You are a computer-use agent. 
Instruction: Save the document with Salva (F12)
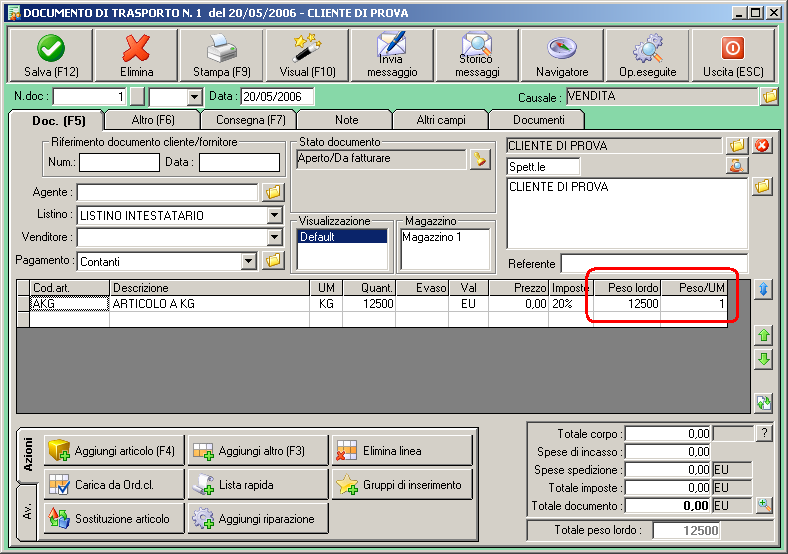click(x=51, y=55)
